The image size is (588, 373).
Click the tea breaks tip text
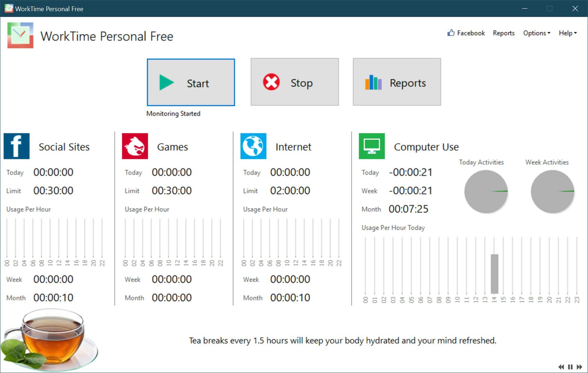click(x=343, y=341)
